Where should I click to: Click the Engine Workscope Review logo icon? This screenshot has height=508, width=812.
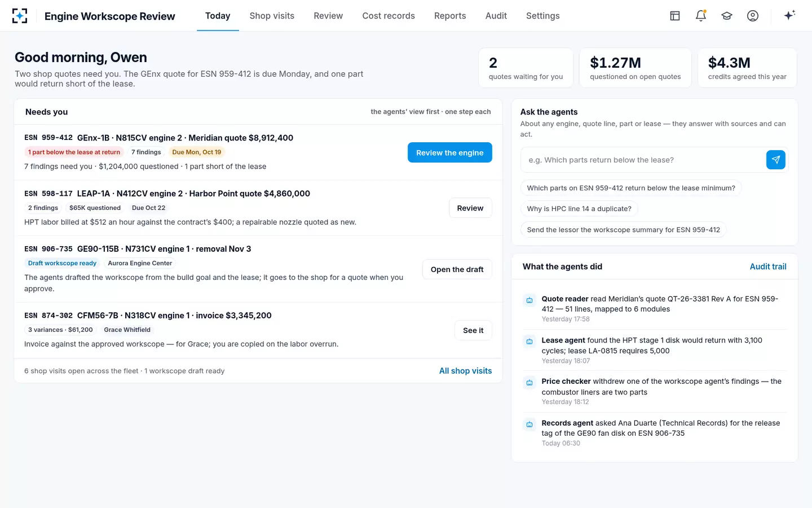[x=20, y=16]
